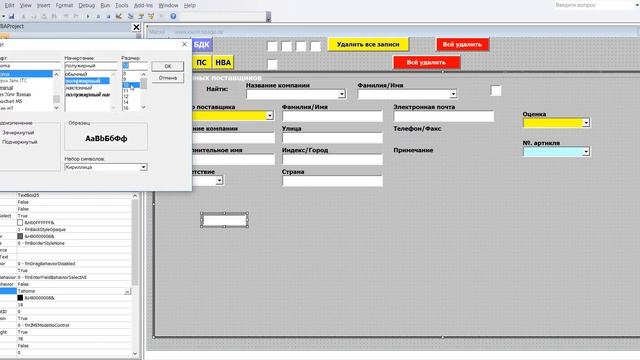640x360 pixels.
Task: Click the Find binoculars icon
Action: click(54, 16)
